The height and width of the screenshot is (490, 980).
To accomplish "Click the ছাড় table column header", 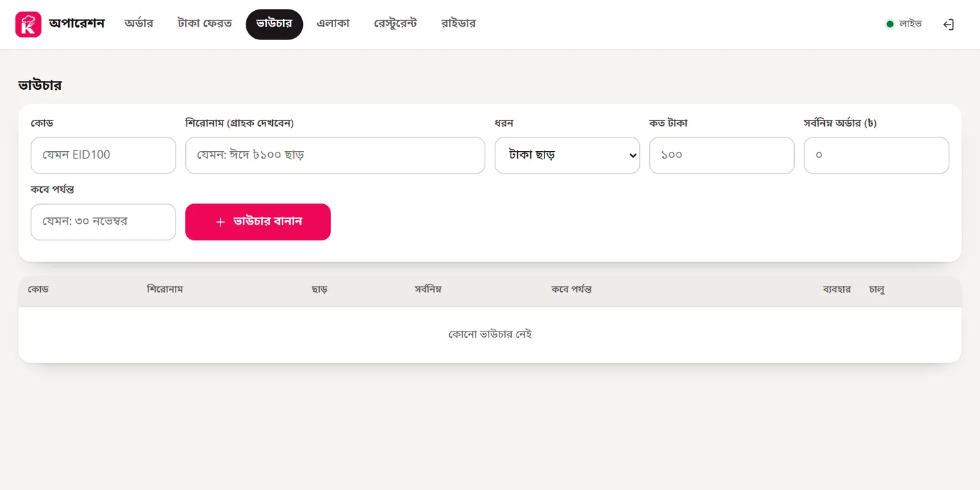I will point(319,289).
